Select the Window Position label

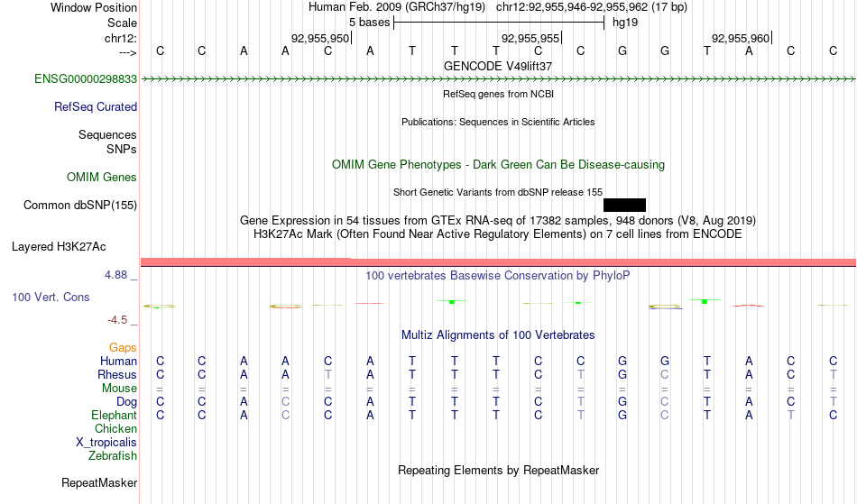tap(94, 7)
